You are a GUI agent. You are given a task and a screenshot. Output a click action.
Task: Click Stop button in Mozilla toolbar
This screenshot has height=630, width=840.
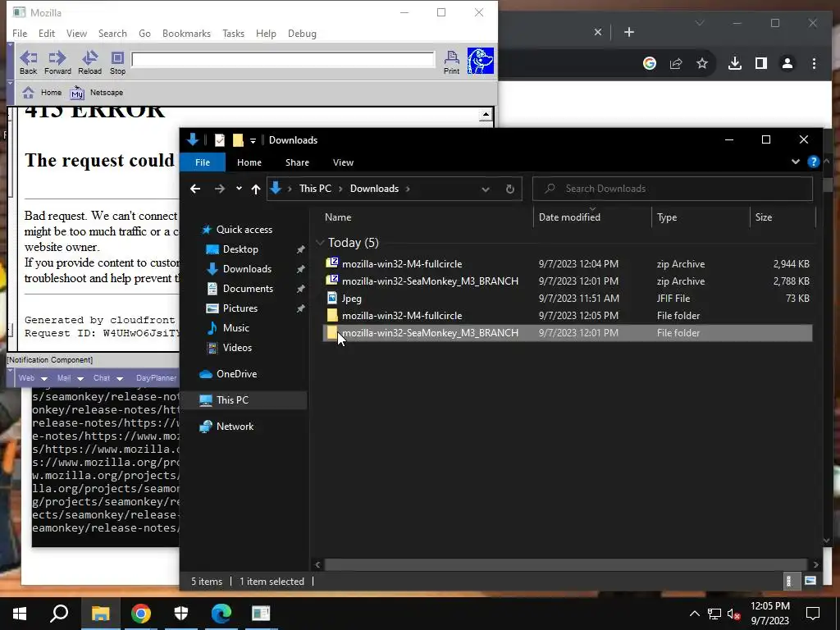pos(117,62)
